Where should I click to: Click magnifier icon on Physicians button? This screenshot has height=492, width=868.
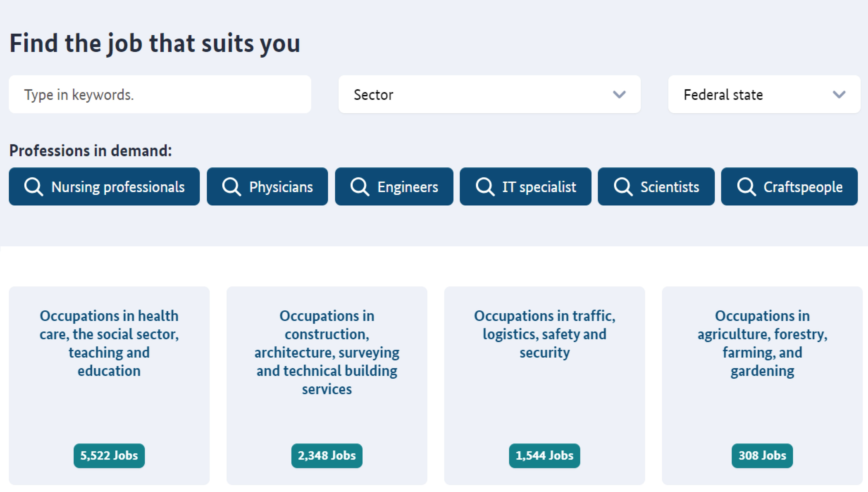pos(232,186)
